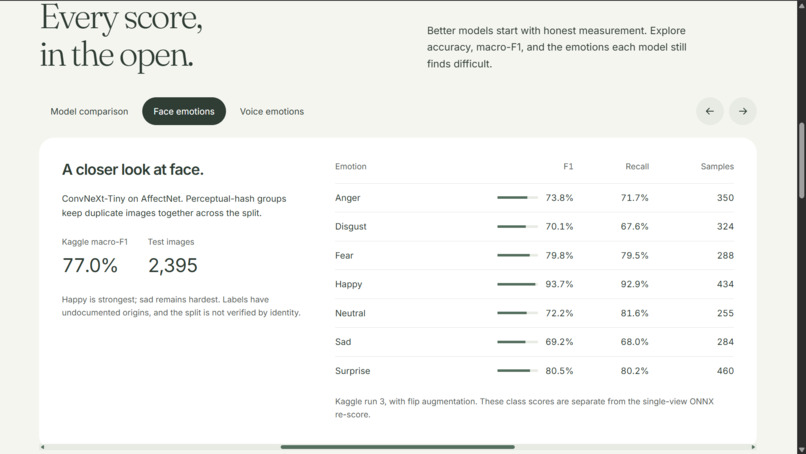The image size is (806, 454).
Task: Click the 92.9% recall value
Action: coord(634,284)
